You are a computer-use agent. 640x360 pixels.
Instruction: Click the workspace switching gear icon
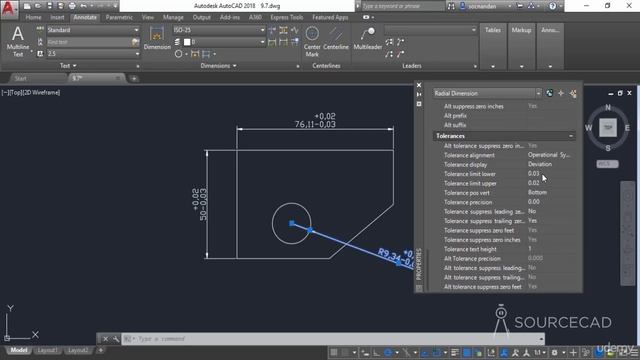click(x=554, y=353)
